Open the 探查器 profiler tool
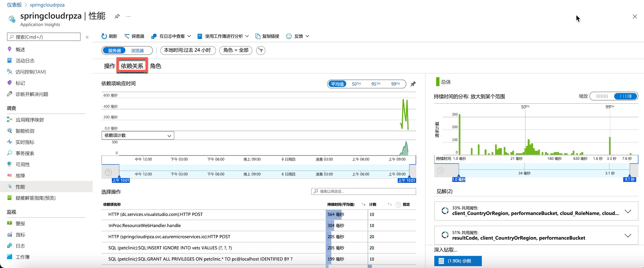The height and width of the screenshot is (268, 644). click(134, 37)
